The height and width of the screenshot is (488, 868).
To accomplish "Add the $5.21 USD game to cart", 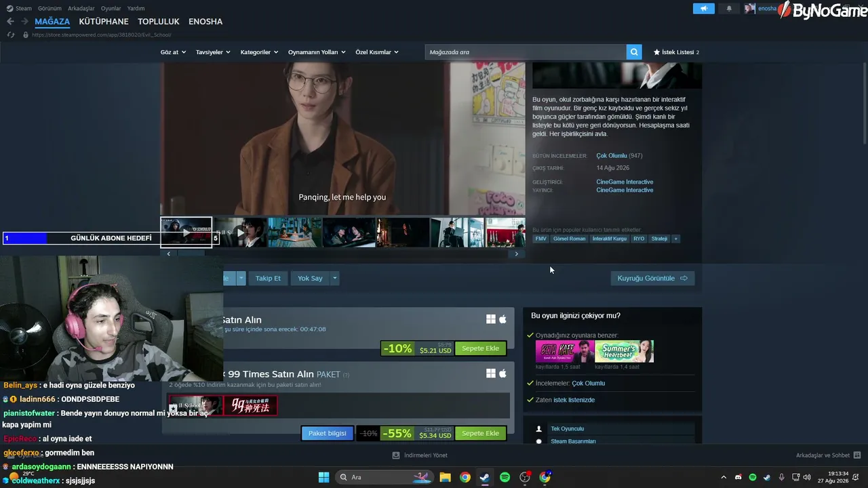I will tap(480, 348).
